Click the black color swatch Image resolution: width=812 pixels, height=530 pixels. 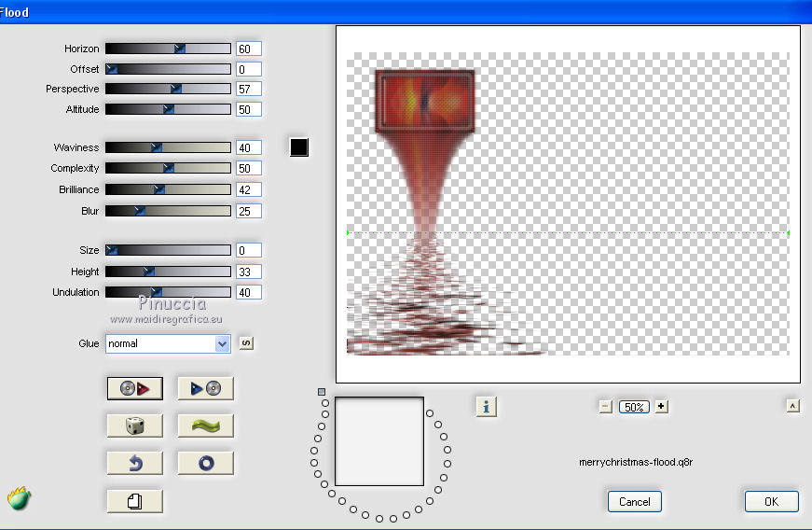[299, 147]
